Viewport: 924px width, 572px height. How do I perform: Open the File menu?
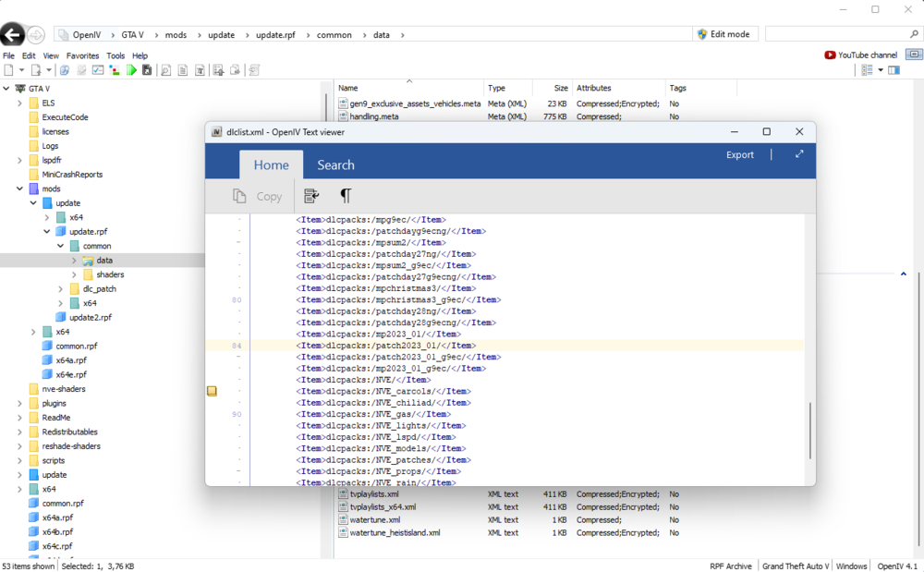(9, 55)
